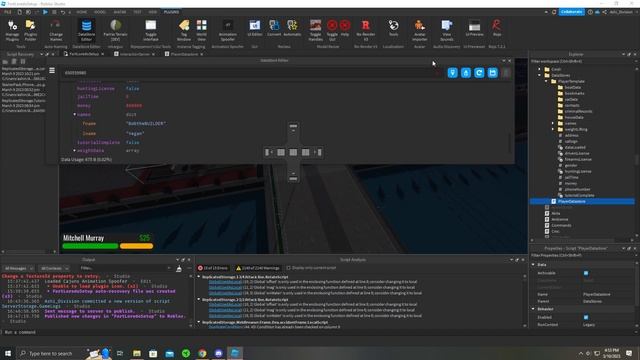The image size is (640, 360).
Task: Select the PlayerDatastore script in Explorer
Action: [571, 201]
